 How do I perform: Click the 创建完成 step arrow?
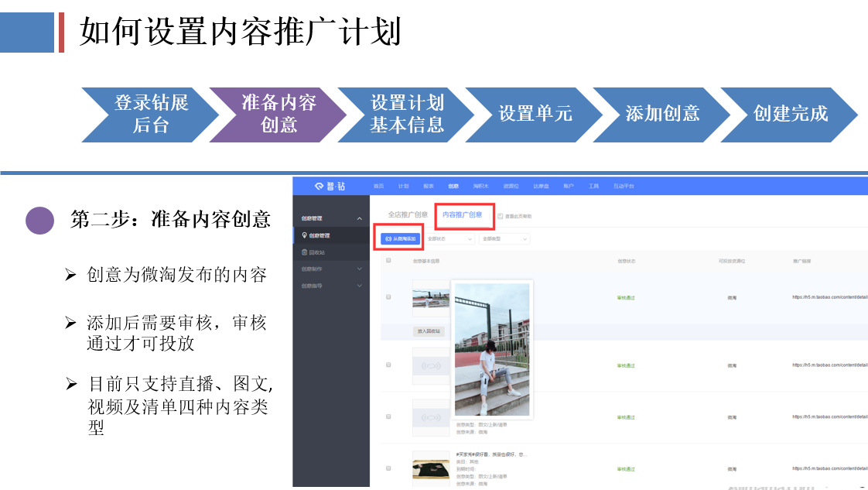click(x=790, y=115)
